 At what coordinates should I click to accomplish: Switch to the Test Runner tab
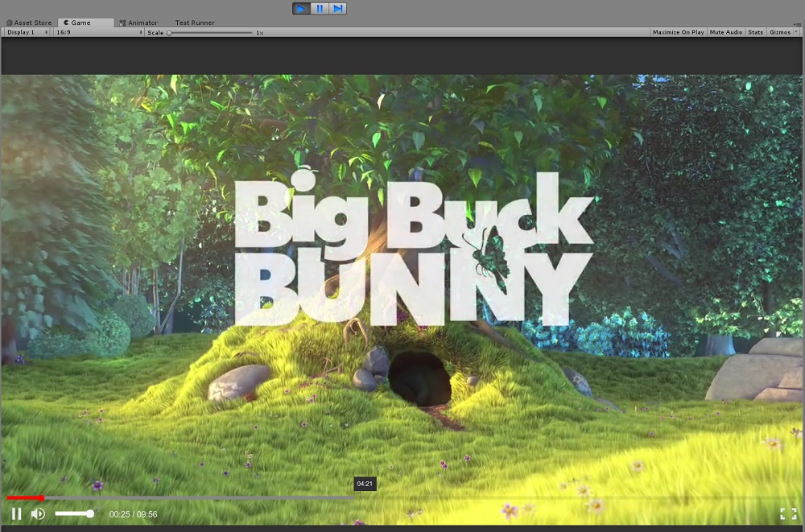click(195, 23)
